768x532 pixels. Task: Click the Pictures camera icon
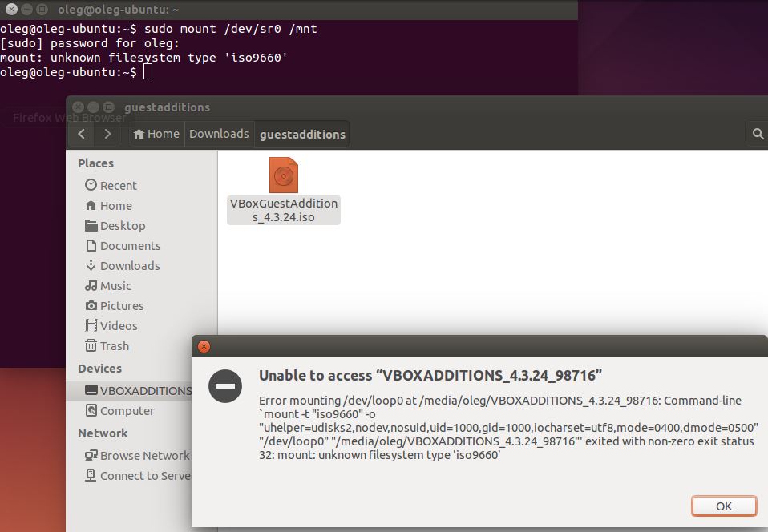pyautogui.click(x=91, y=306)
